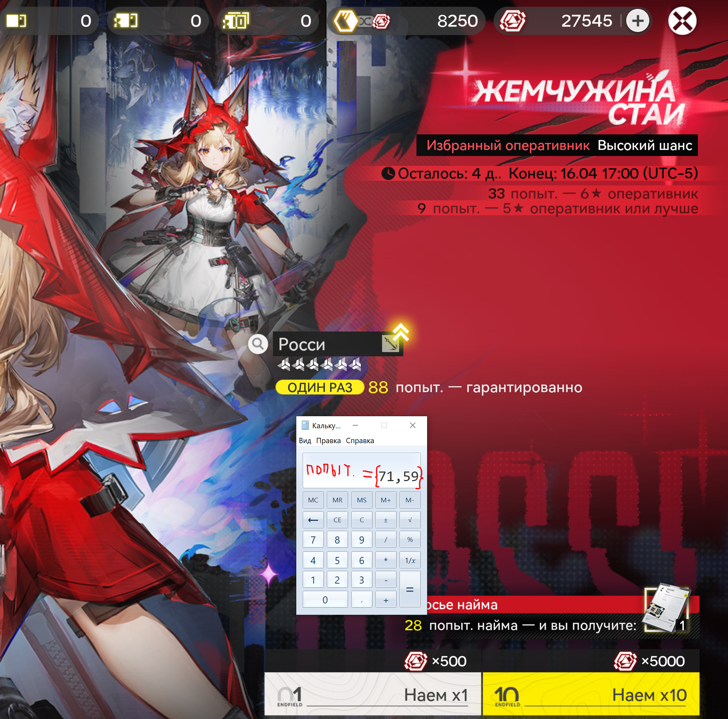
Task: Click the yellow Наем x10 recruit button
Action: coord(591,694)
